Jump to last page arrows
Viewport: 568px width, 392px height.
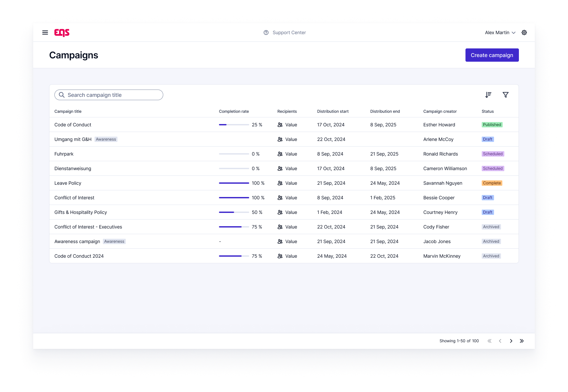point(522,341)
